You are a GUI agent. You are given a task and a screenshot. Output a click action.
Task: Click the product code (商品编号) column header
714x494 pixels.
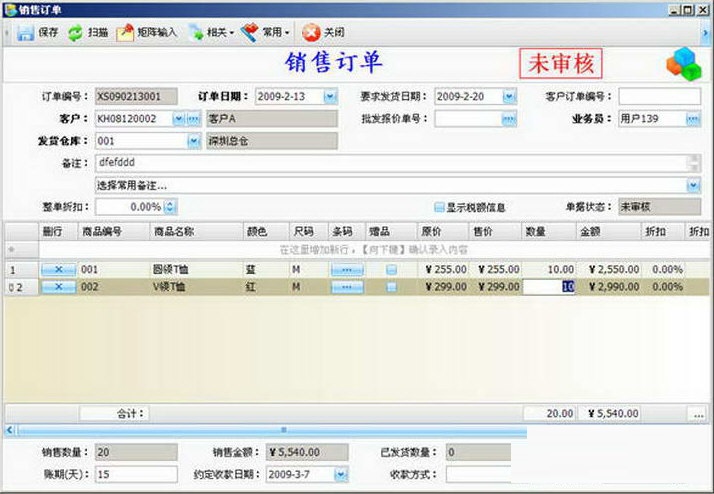point(114,232)
